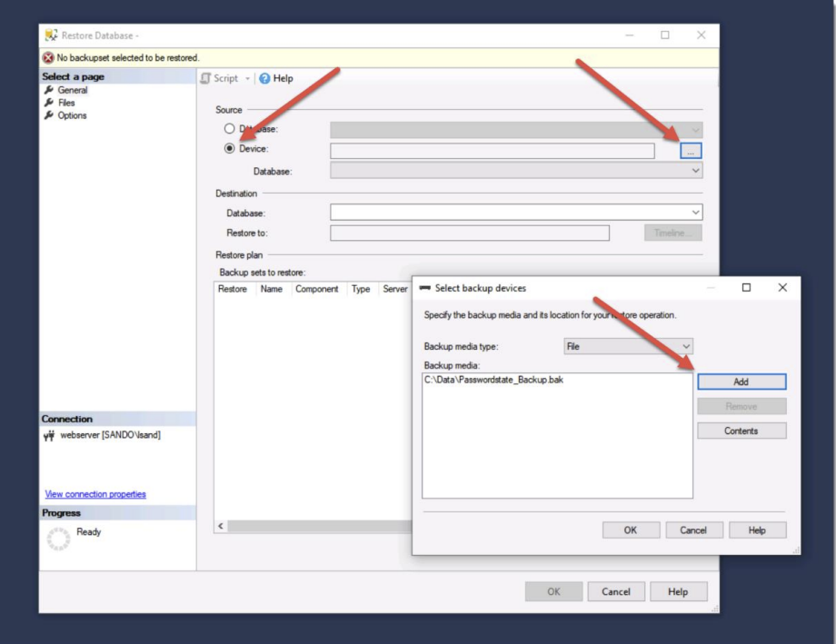Viewport: 836px width, 644px height.
Task: Click the Name column header
Action: (272, 289)
